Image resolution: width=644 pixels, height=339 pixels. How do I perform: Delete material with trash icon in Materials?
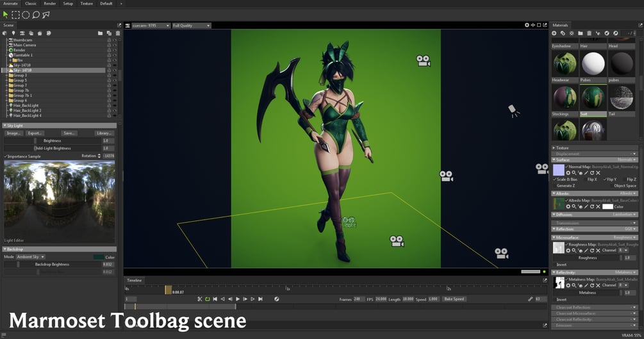(x=589, y=33)
